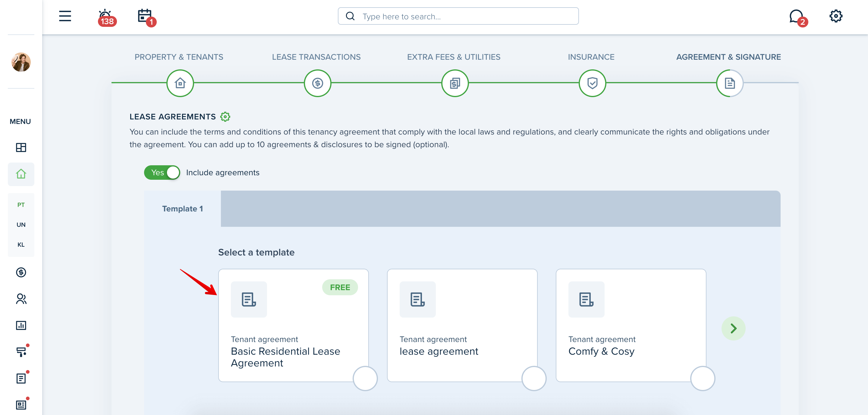The height and width of the screenshot is (415, 868).
Task: Go to Property & Tenants step
Action: tap(179, 57)
